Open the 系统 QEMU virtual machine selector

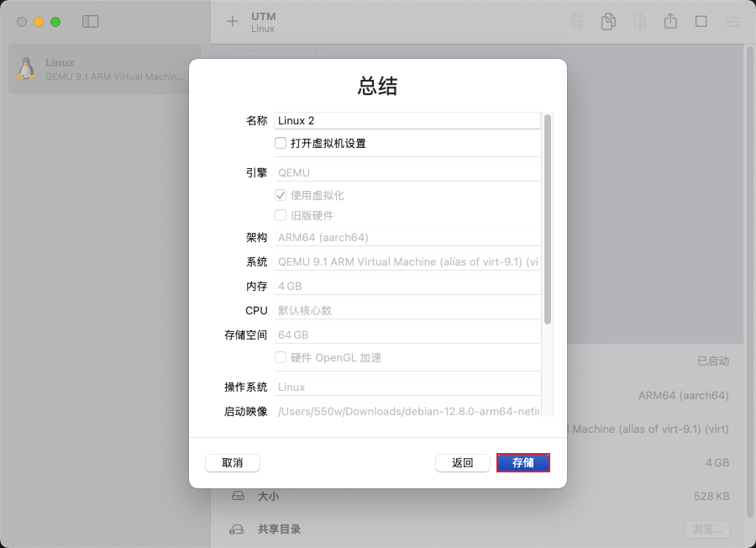click(x=407, y=261)
